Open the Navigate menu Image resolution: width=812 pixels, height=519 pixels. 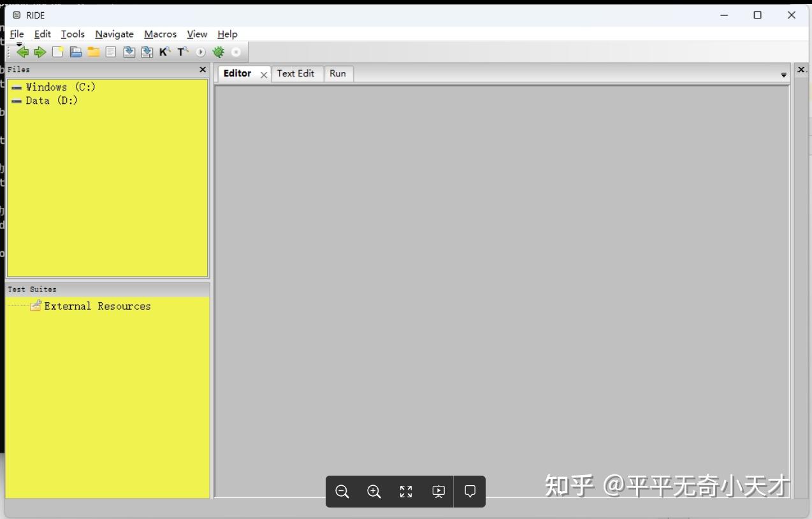click(x=114, y=34)
